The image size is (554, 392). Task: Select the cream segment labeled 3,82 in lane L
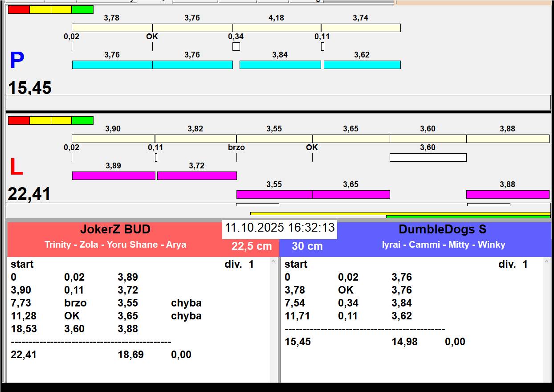196,139
